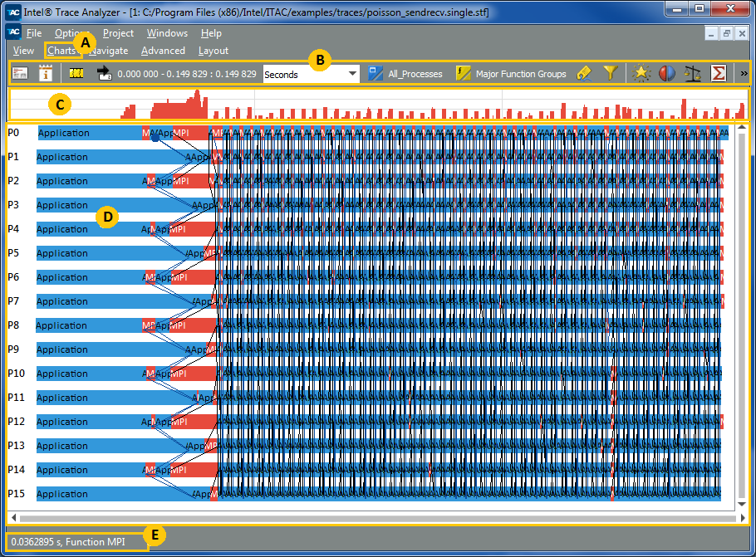Click the balance scale comparison icon
756x557 pixels.
(692, 74)
